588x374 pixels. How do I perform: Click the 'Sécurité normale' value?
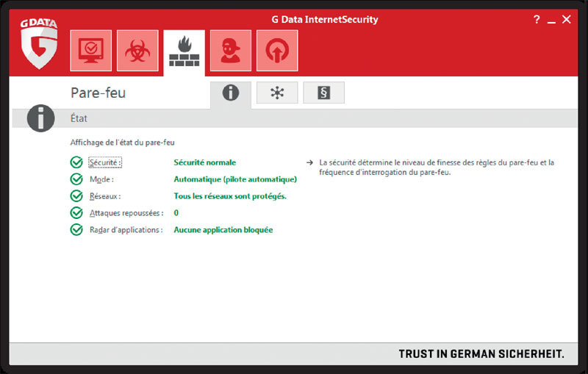(205, 162)
